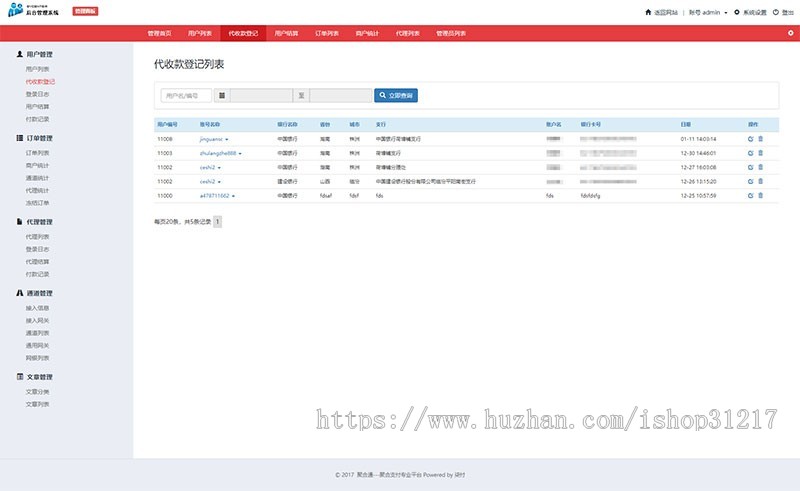The image size is (800, 491).
Task: Click the blue 立即查询 search button
Action: [x=396, y=95]
